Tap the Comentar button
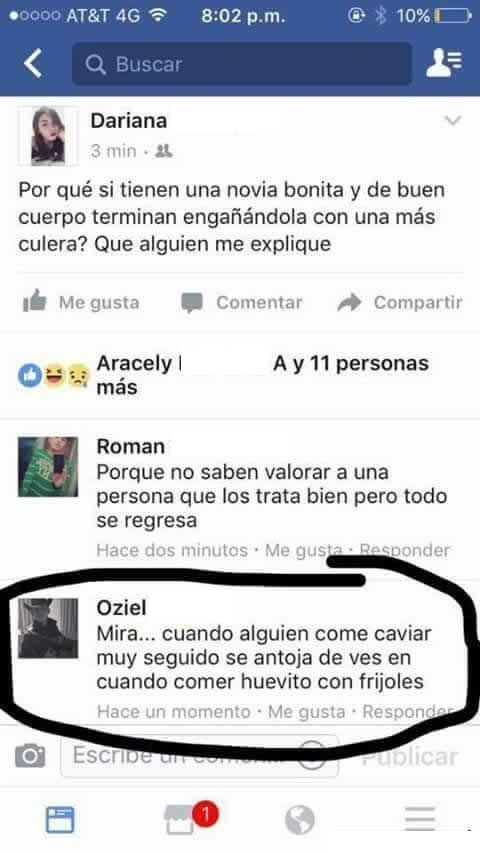Image resolution: width=480 pixels, height=853 pixels. click(x=242, y=302)
